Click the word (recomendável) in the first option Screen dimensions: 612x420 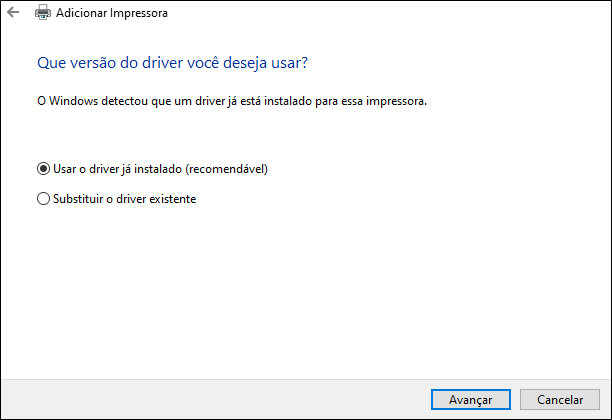coord(228,169)
